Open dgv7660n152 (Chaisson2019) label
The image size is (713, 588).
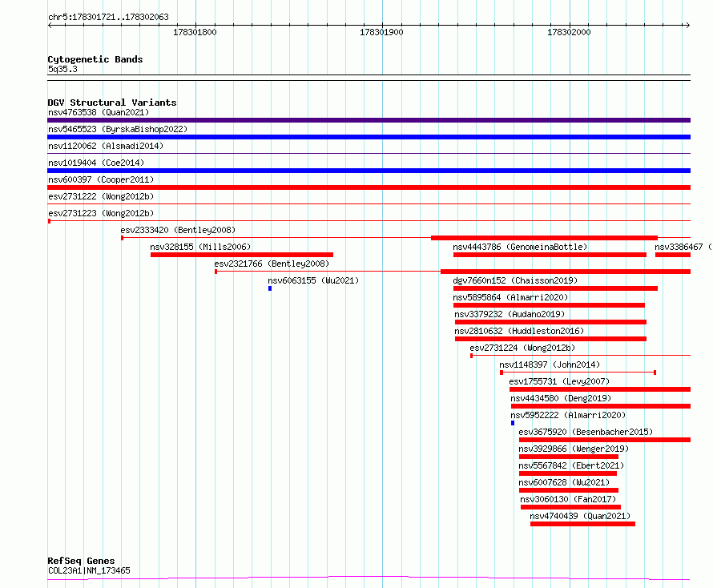[x=515, y=280]
